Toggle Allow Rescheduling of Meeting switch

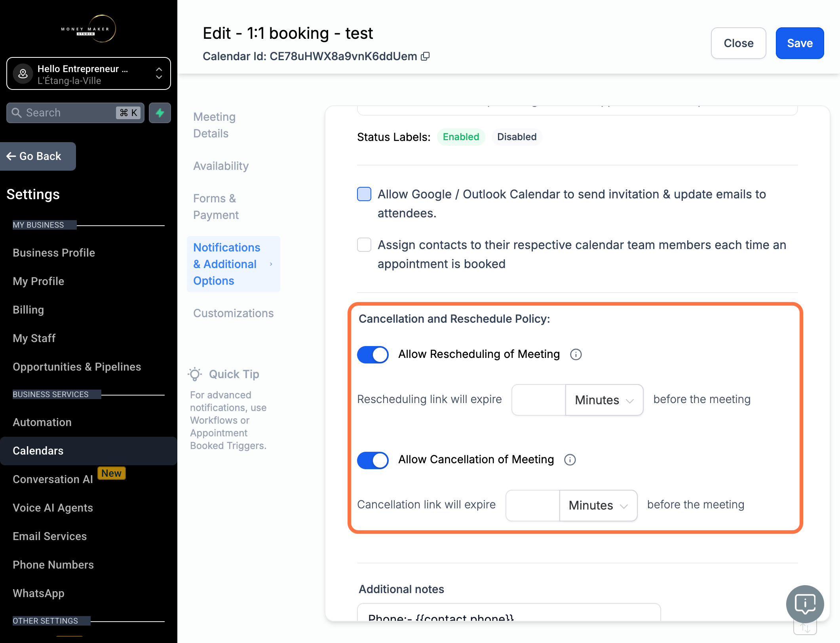[372, 354]
